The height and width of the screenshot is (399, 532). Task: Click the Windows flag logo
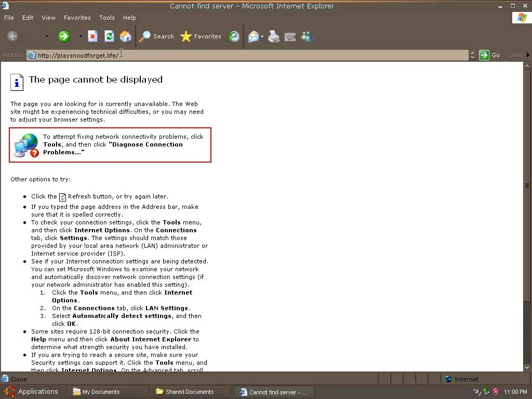(x=522, y=18)
